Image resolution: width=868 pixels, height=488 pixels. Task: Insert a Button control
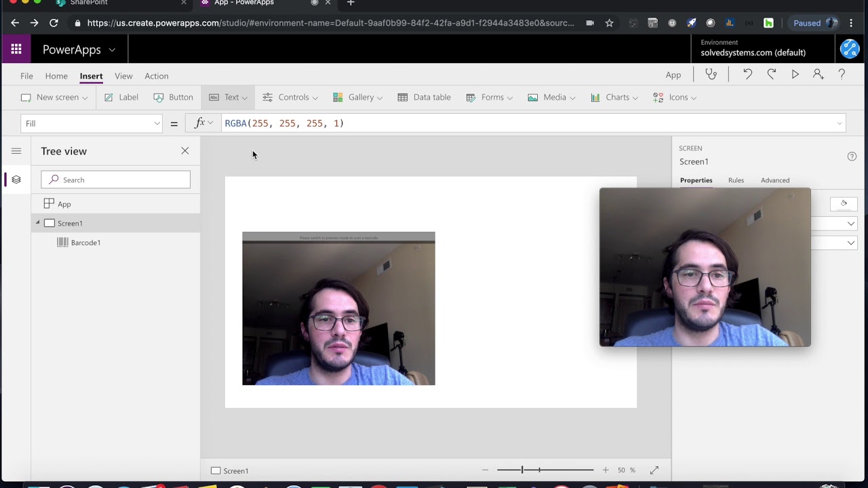coord(174,98)
